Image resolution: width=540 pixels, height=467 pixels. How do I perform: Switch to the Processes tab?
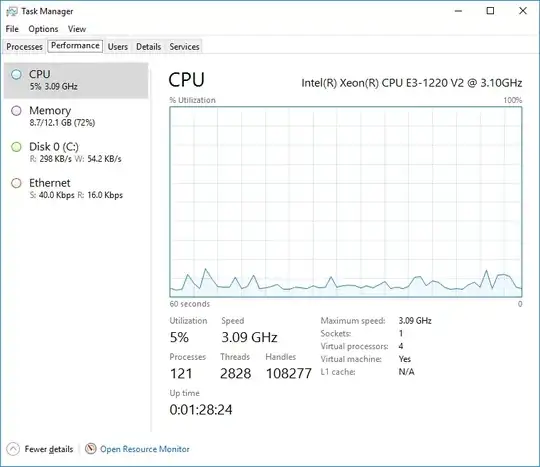[24, 46]
